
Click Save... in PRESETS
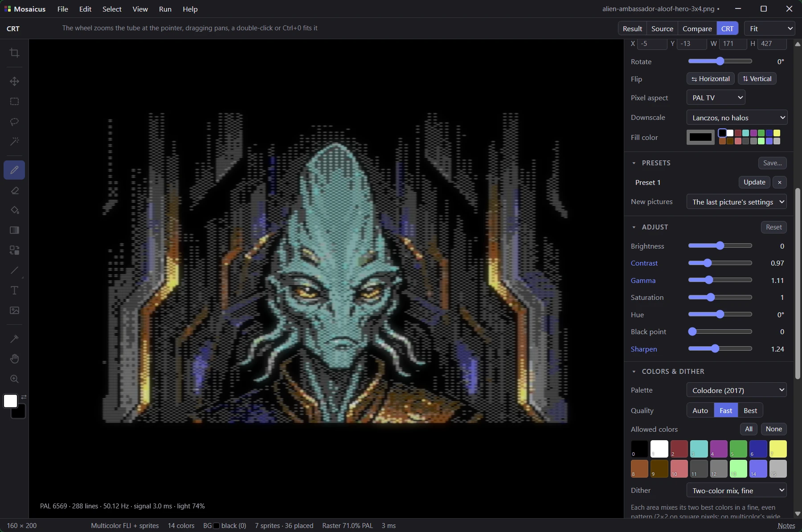tap(772, 163)
